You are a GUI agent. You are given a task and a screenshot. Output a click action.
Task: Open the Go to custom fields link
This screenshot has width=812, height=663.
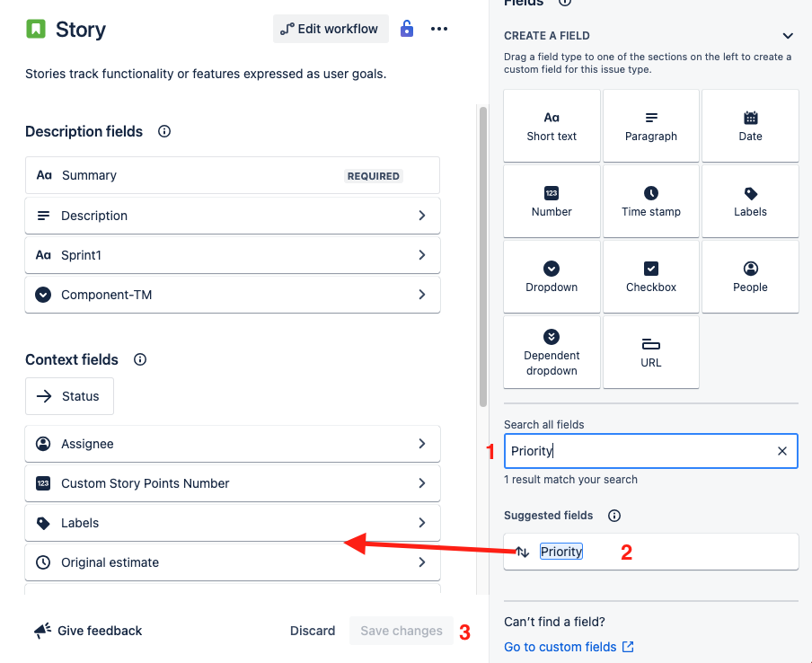click(x=562, y=646)
